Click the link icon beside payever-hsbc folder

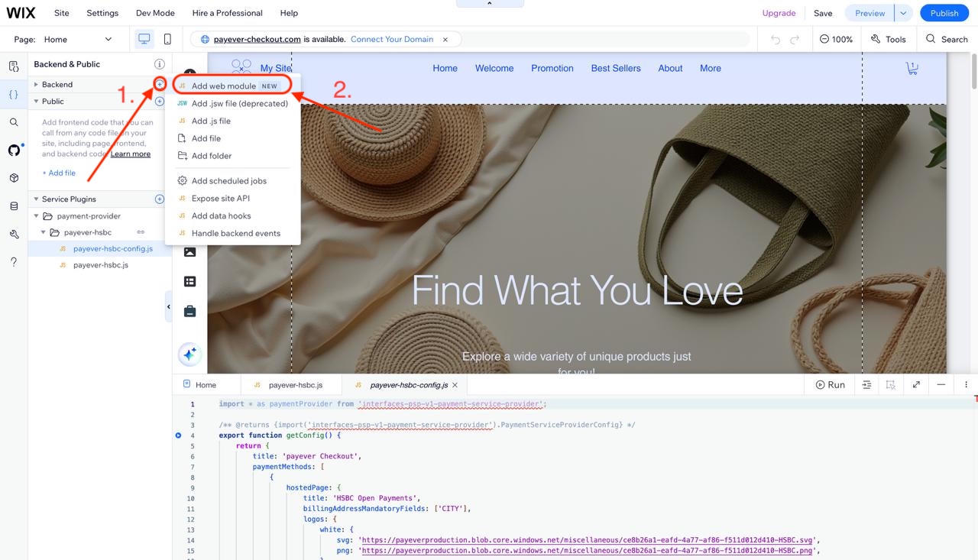pos(141,232)
